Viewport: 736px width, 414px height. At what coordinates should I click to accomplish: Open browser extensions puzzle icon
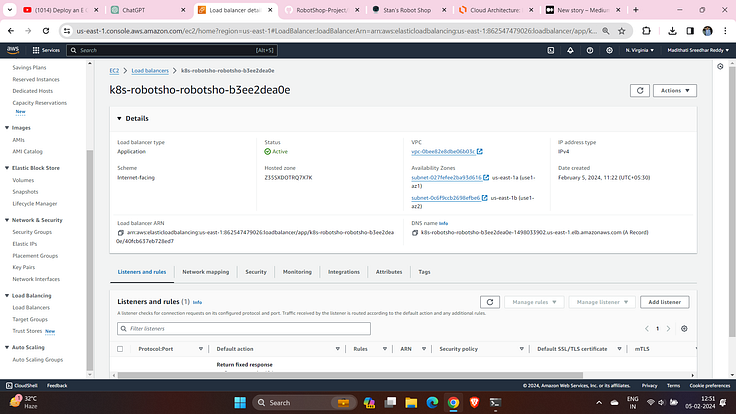(646, 31)
